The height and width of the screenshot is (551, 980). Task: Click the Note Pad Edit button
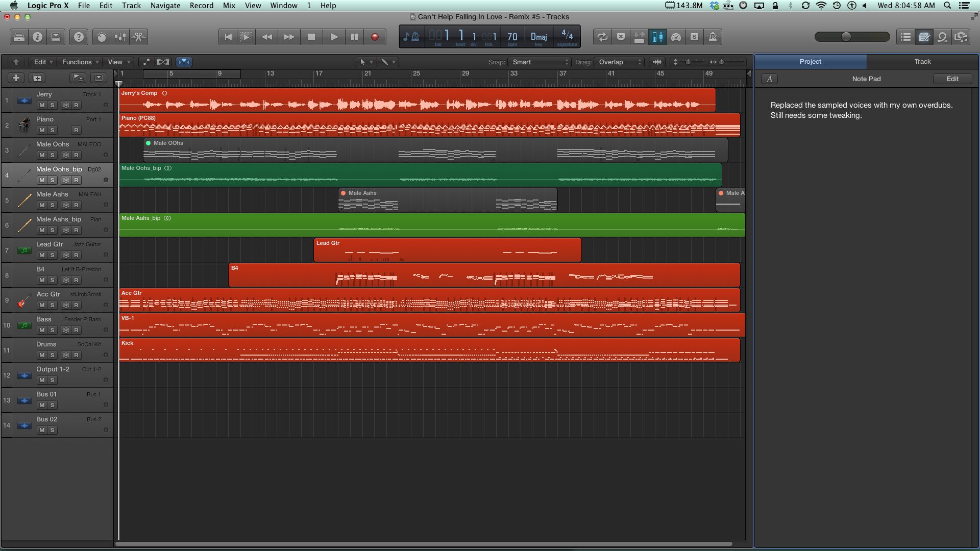(x=952, y=79)
